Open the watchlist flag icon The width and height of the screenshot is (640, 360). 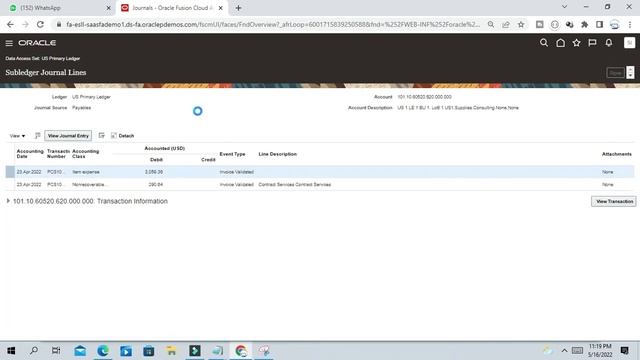point(592,42)
